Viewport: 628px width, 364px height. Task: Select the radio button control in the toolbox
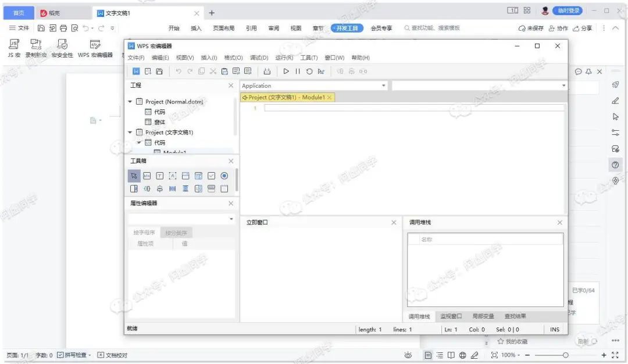pyautogui.click(x=224, y=176)
